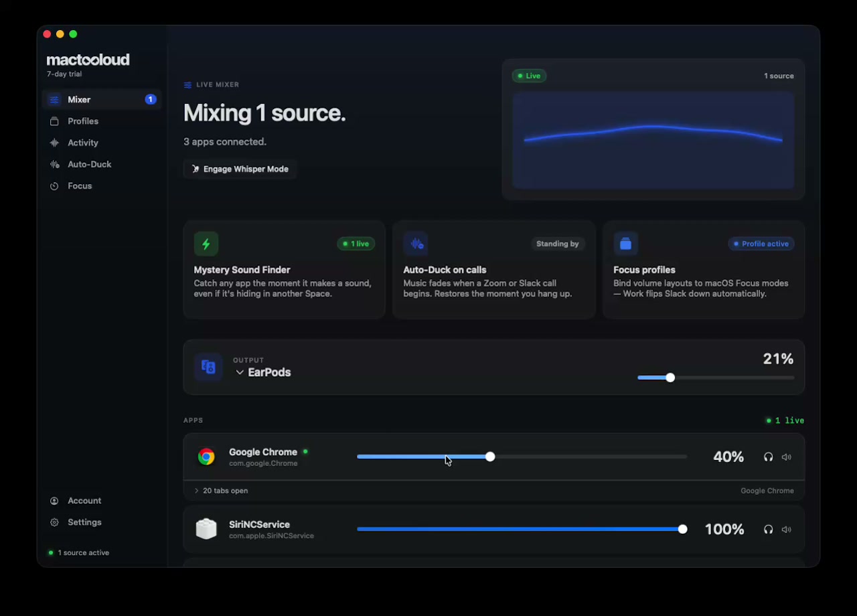Image resolution: width=857 pixels, height=616 pixels.
Task: Mute SiriNCService using speaker icon
Action: coord(786,529)
